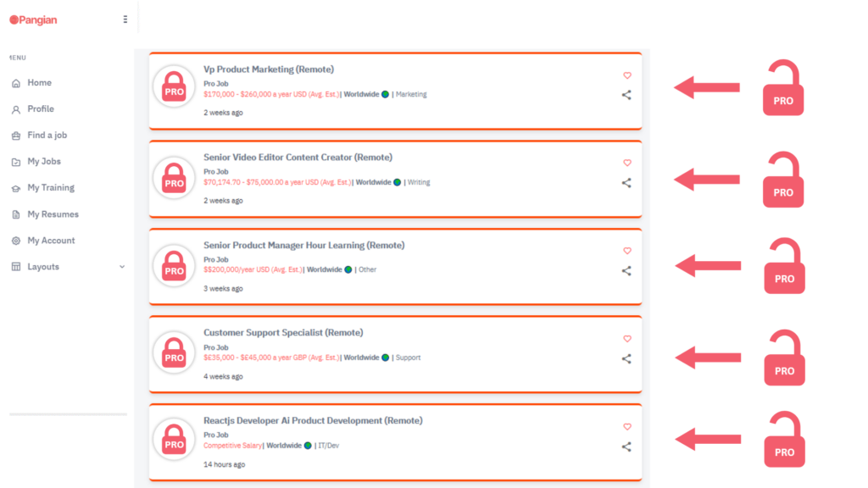868x488 pixels.
Task: Favorite the Customer Support Specialist job
Action: point(627,339)
